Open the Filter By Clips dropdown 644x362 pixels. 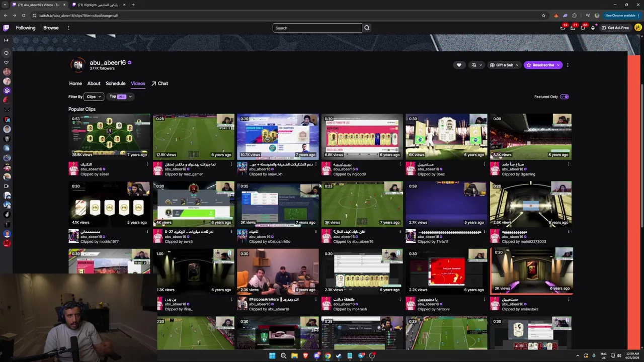point(94,97)
